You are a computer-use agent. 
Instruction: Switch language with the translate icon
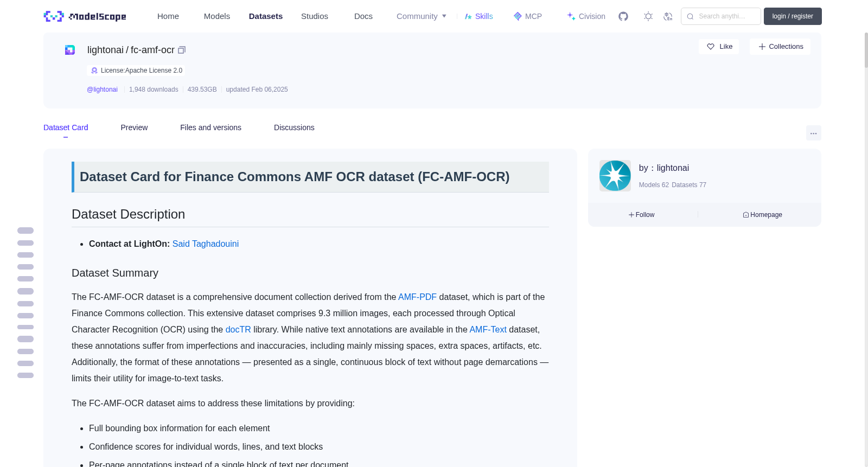[668, 16]
